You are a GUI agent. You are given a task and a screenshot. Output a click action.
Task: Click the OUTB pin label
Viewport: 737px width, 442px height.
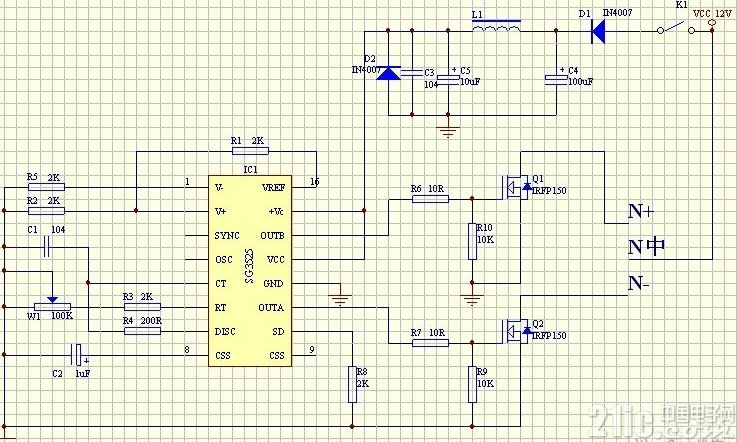tap(272, 236)
